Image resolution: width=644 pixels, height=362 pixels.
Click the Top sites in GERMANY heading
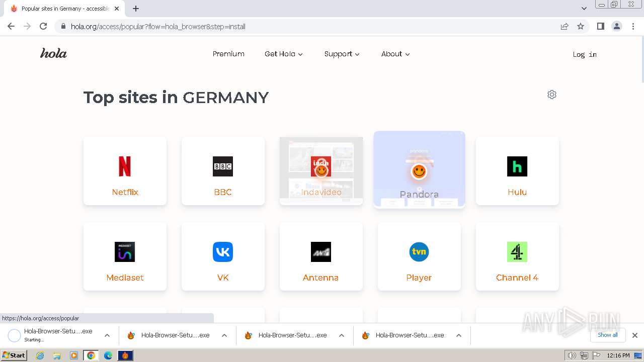point(176,97)
